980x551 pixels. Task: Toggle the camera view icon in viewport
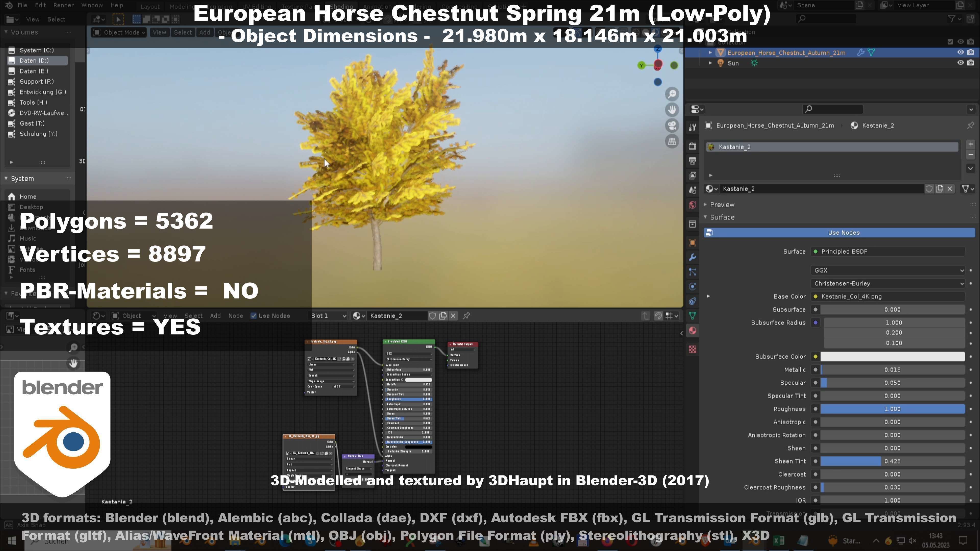tap(672, 126)
